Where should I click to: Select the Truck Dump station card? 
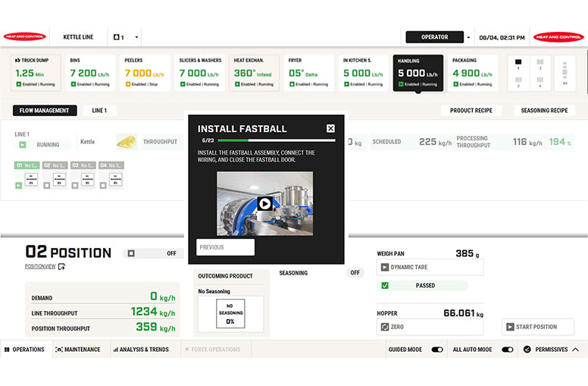click(x=36, y=73)
